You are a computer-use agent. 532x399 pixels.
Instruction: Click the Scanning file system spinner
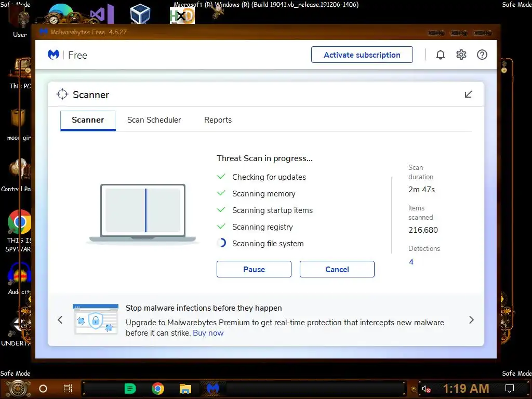point(221,243)
